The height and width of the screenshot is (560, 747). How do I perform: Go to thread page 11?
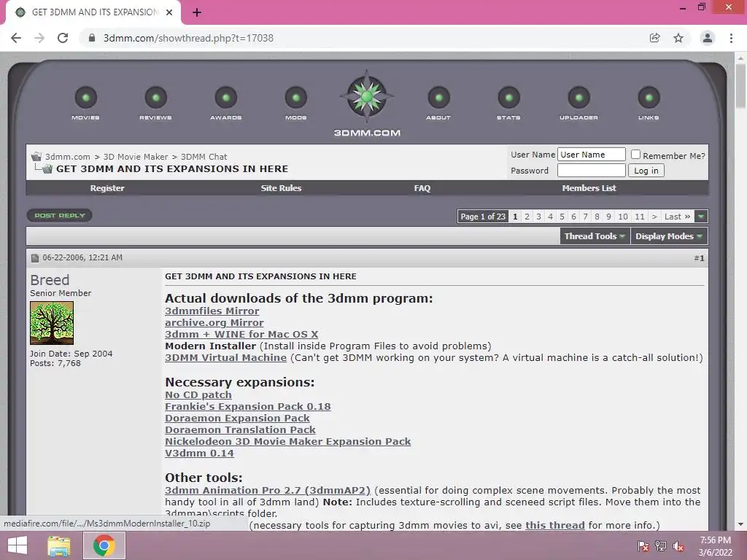[x=639, y=217]
